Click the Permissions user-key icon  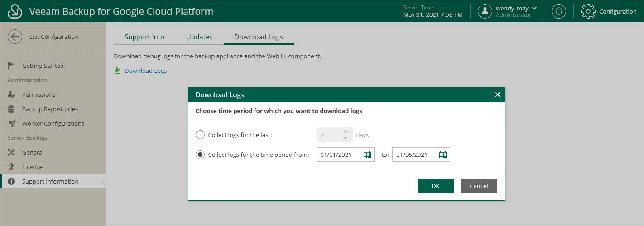point(12,94)
